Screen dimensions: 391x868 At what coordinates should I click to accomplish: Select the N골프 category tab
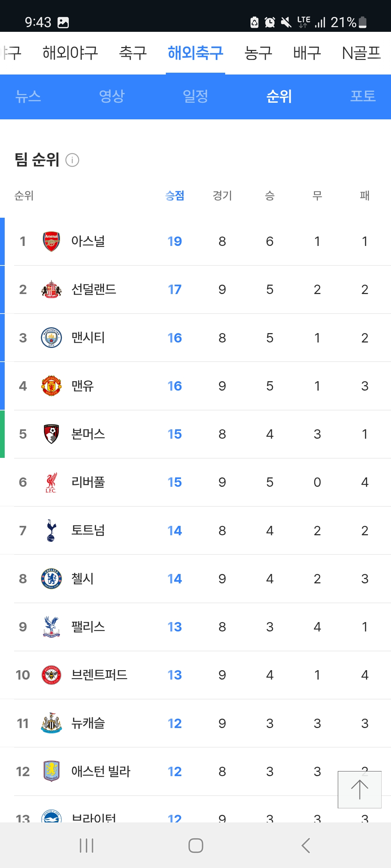click(361, 53)
